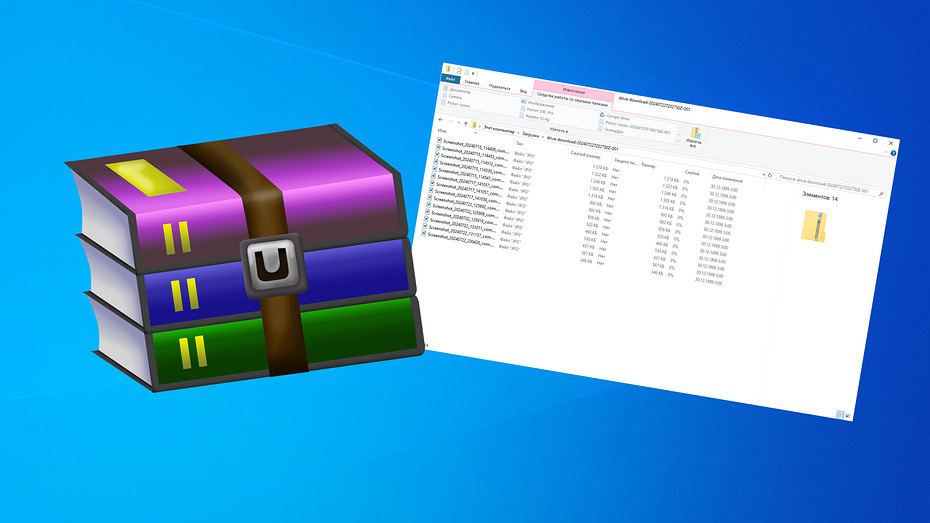Click the JPG icon of Screenshot_20240722_230428
The image size is (930, 523).
pos(423,233)
